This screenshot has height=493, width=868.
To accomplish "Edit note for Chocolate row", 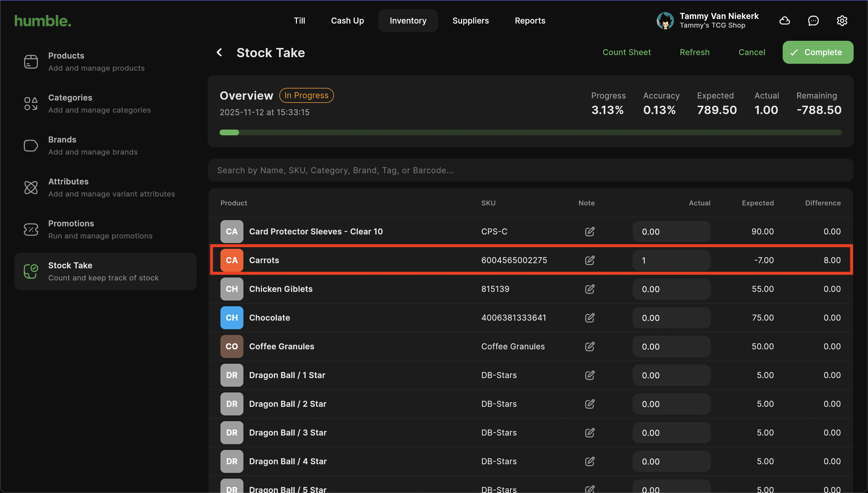I will [590, 318].
